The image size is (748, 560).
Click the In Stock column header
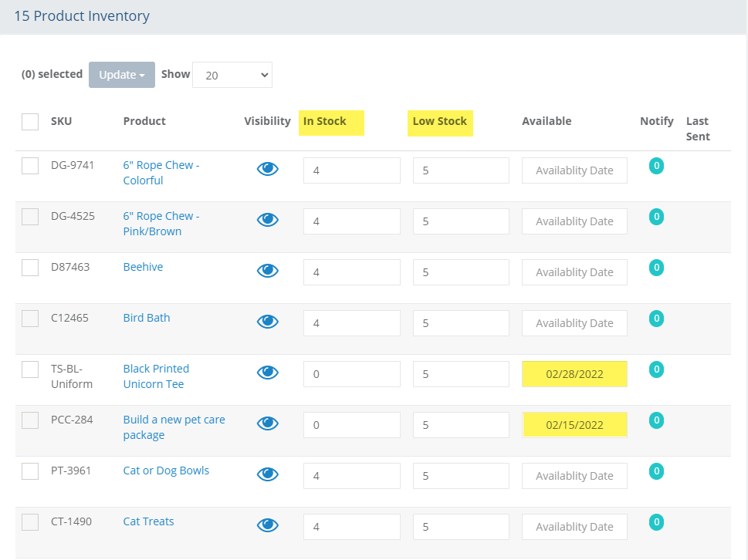325,121
